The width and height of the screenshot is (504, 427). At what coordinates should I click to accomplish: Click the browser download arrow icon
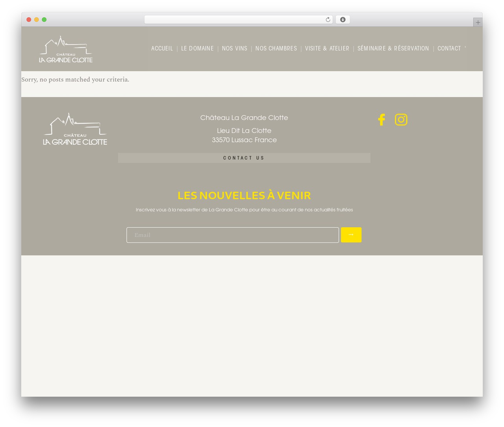pyautogui.click(x=343, y=20)
